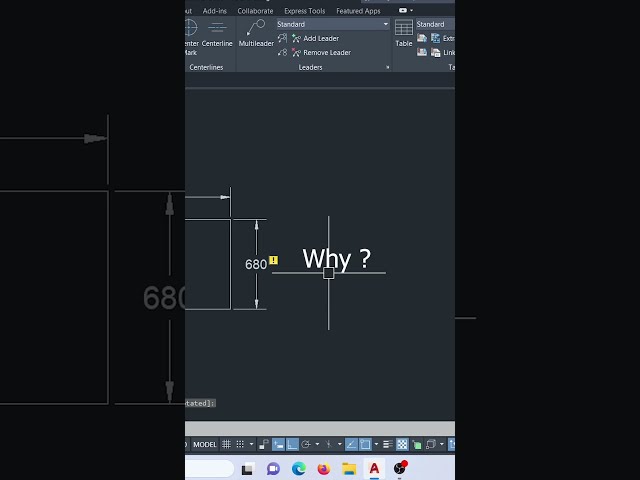This screenshot has width=640, height=480.
Task: Toggle dynamic input in status bar
Action: [x=278, y=444]
